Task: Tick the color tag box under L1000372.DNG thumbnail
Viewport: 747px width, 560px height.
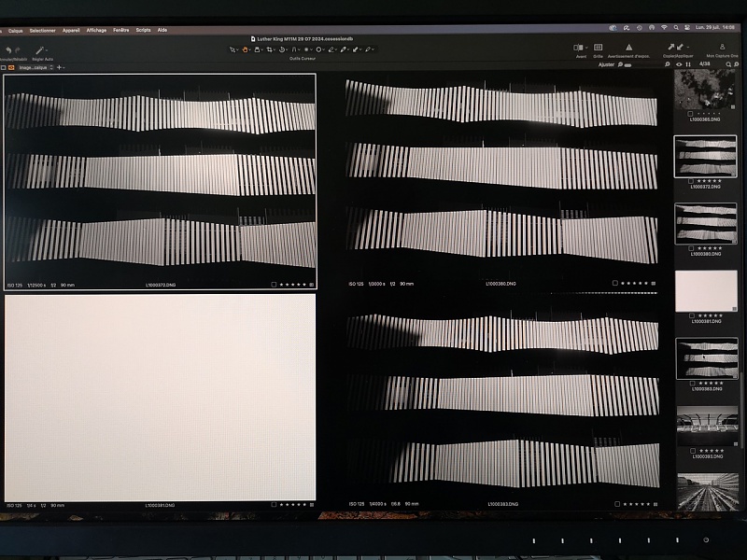Action: 690,180
